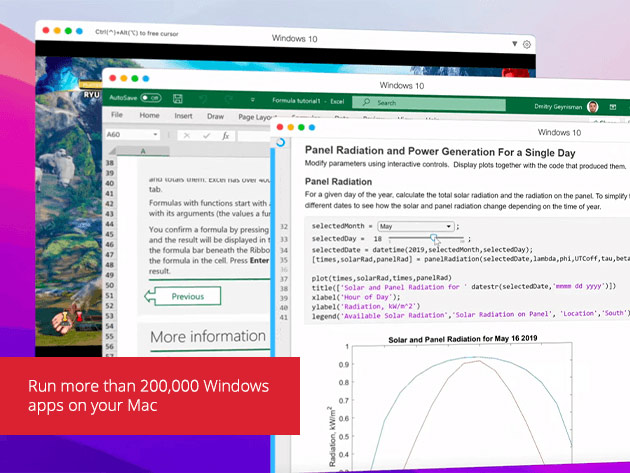Click the blue fourth window button of MATLAB window
This screenshot has height=473, width=630.
[312, 127]
